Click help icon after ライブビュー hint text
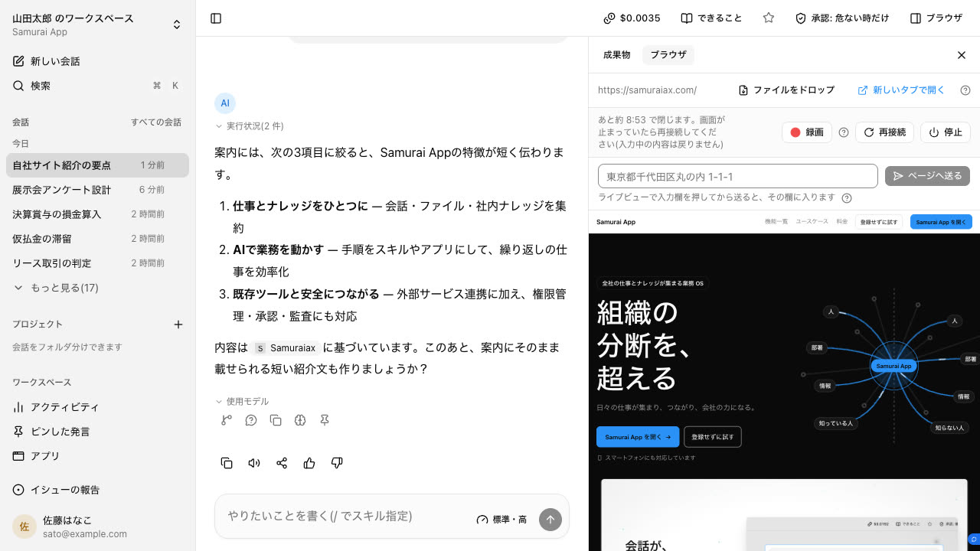Viewport: 980px width, 551px height. (847, 197)
